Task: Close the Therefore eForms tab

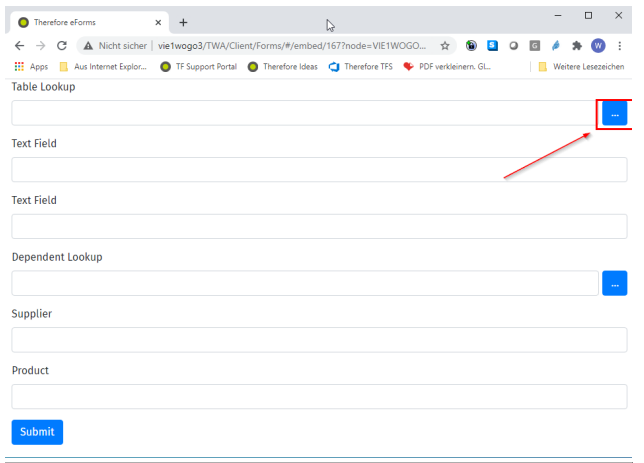Action: 158,23
